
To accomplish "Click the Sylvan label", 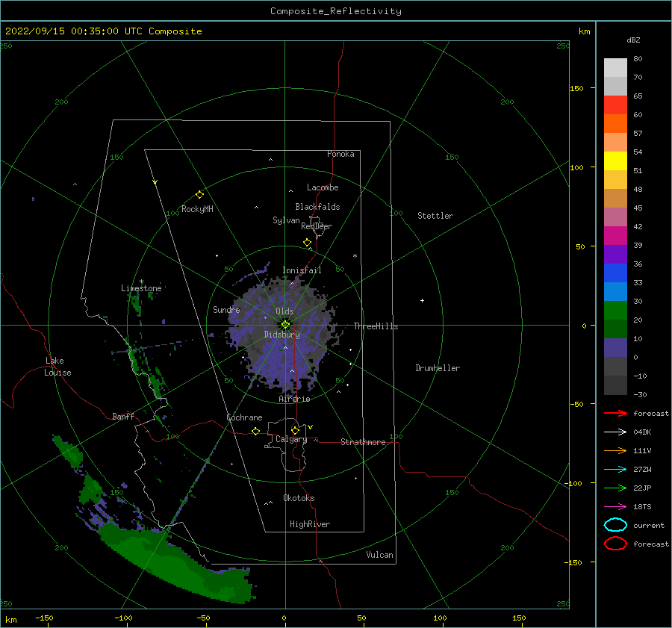I will coord(286,220).
